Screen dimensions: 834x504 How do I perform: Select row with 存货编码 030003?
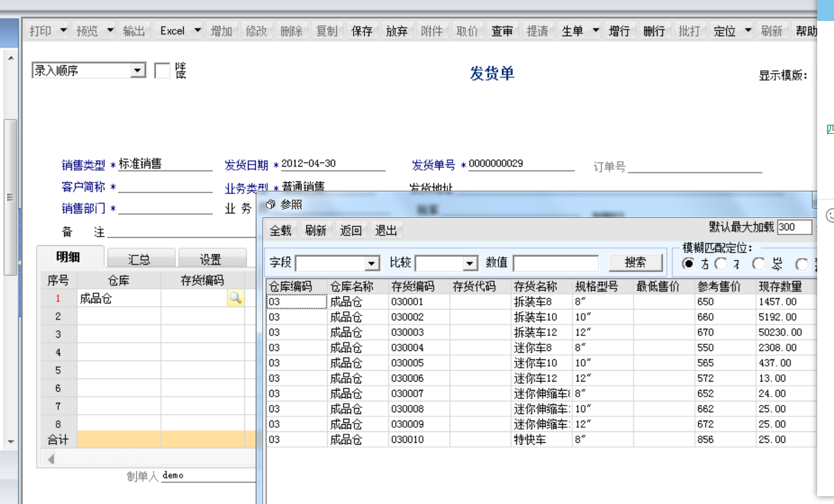pyautogui.click(x=542, y=332)
